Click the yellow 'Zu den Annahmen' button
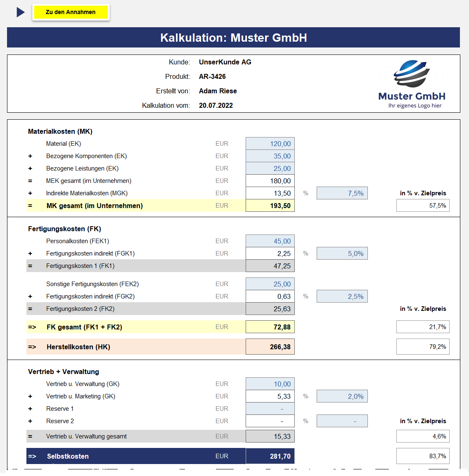 tap(71, 12)
